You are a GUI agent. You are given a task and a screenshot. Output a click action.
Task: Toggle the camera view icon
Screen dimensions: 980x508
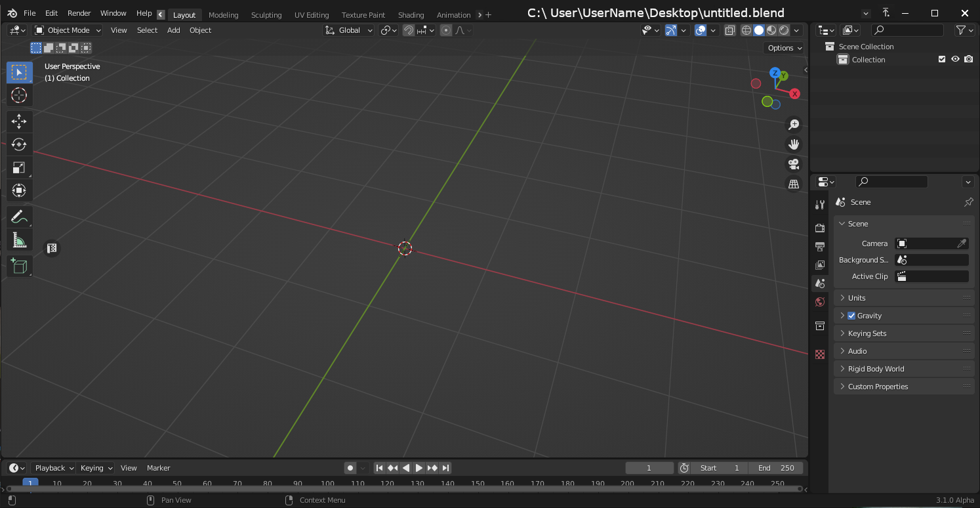click(794, 164)
